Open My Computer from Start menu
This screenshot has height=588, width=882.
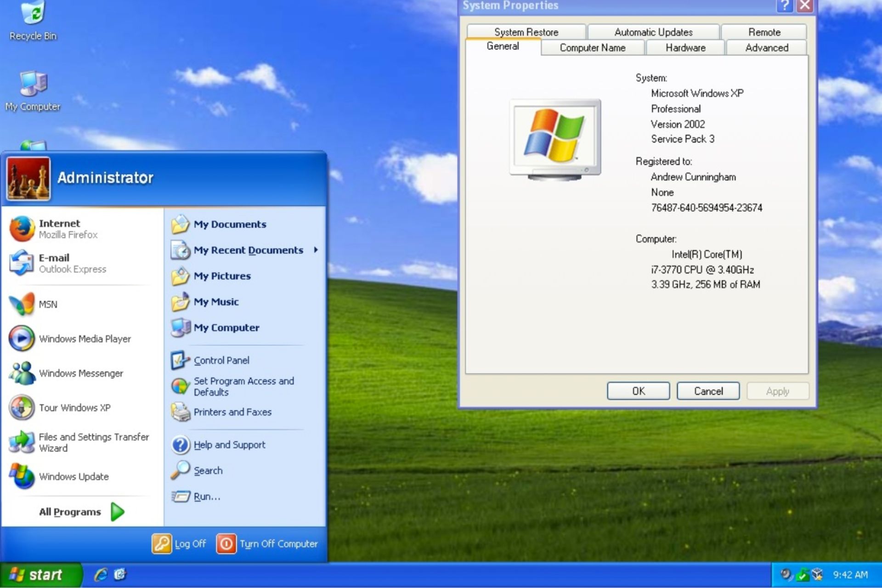(244, 328)
